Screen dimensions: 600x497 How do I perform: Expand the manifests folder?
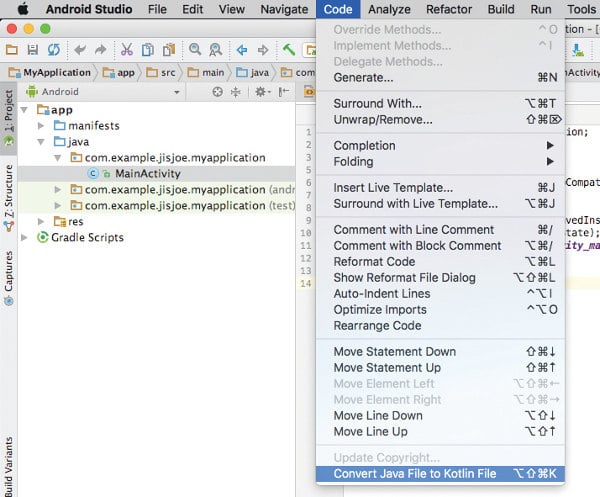[x=41, y=126]
